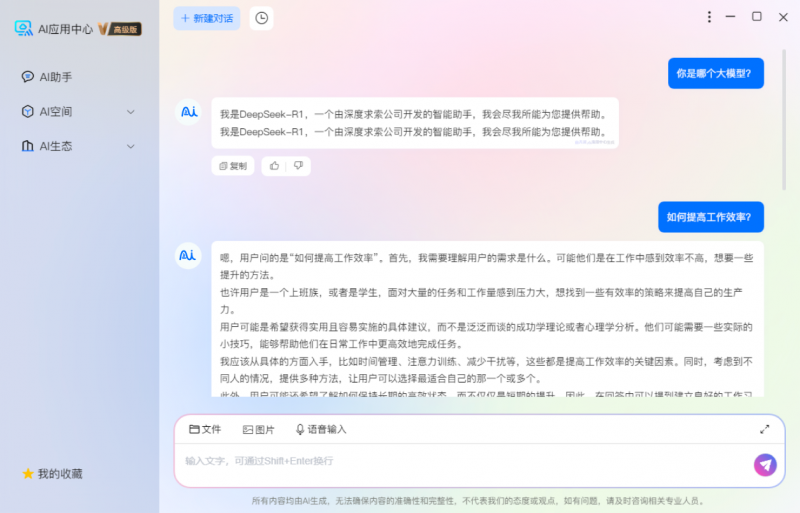800x513 pixels.
Task: Click the conversation vertical scrollbar
Action: tap(784, 120)
